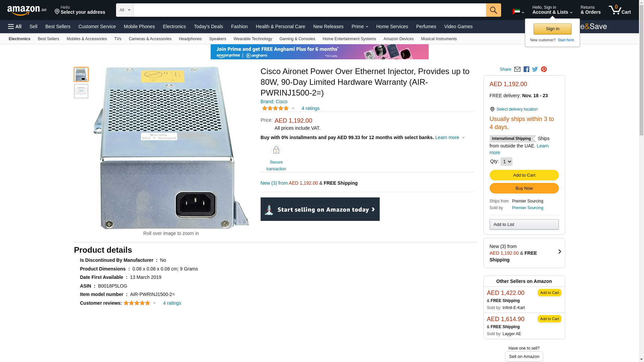The width and height of the screenshot is (644, 362).
Task: Click the search magnifier button
Action: [x=493, y=10]
